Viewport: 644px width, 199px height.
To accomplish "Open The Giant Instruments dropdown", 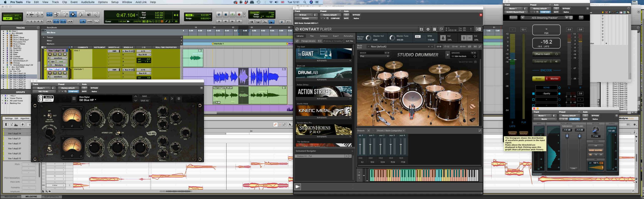I will point(350,61).
